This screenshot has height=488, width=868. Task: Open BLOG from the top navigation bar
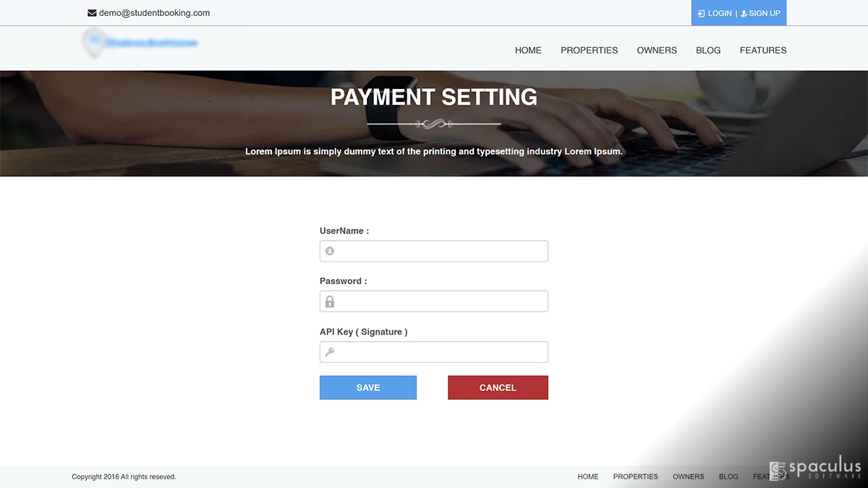pos(708,51)
